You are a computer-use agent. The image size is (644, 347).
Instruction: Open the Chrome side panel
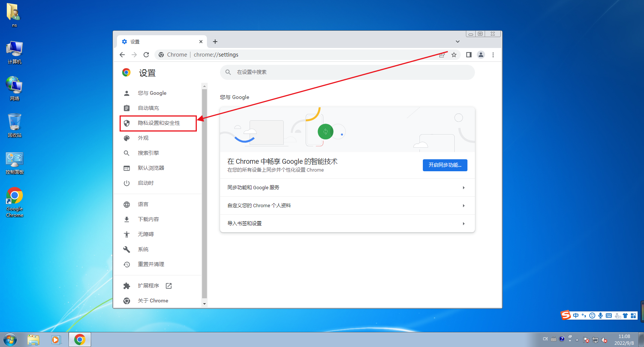pyautogui.click(x=469, y=55)
